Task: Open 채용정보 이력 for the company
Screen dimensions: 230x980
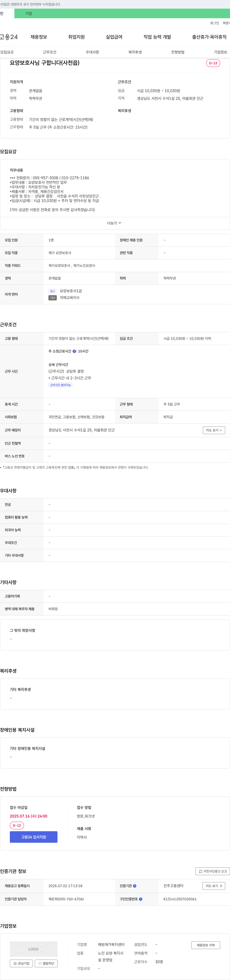Action: coord(206,945)
